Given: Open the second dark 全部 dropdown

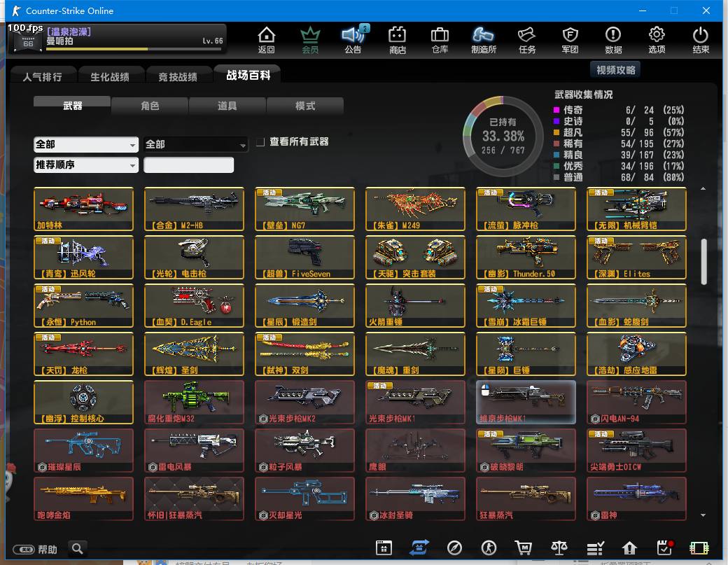Looking at the screenshot, I should 195,144.
